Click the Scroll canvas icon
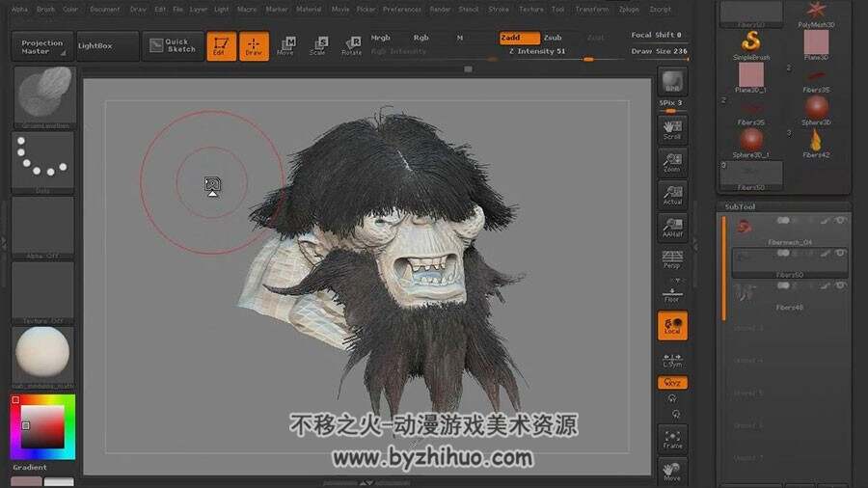 click(x=672, y=130)
